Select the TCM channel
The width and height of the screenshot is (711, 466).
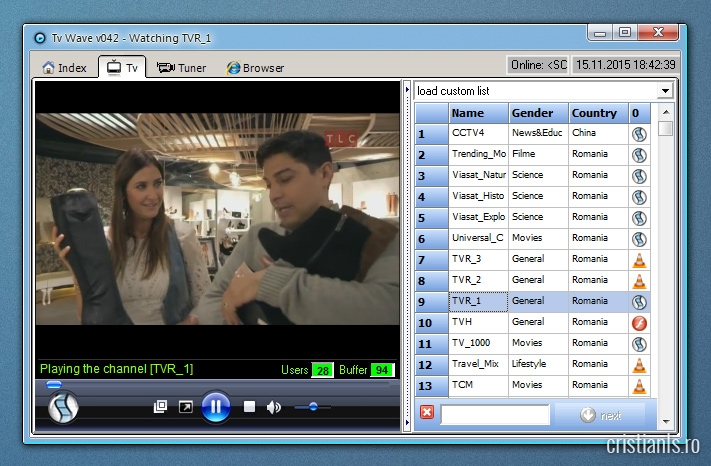[478, 385]
